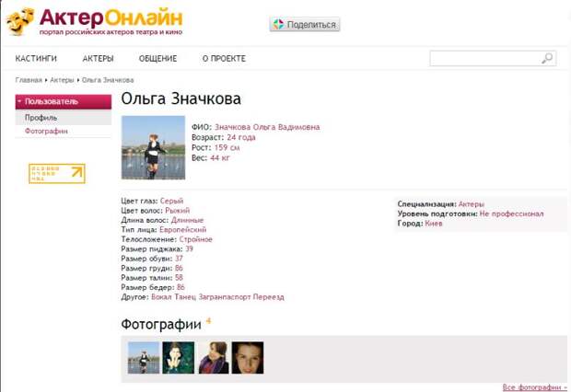View the fourth gallery portrait thumbnail
The width and height of the screenshot is (571, 392).
247,358
